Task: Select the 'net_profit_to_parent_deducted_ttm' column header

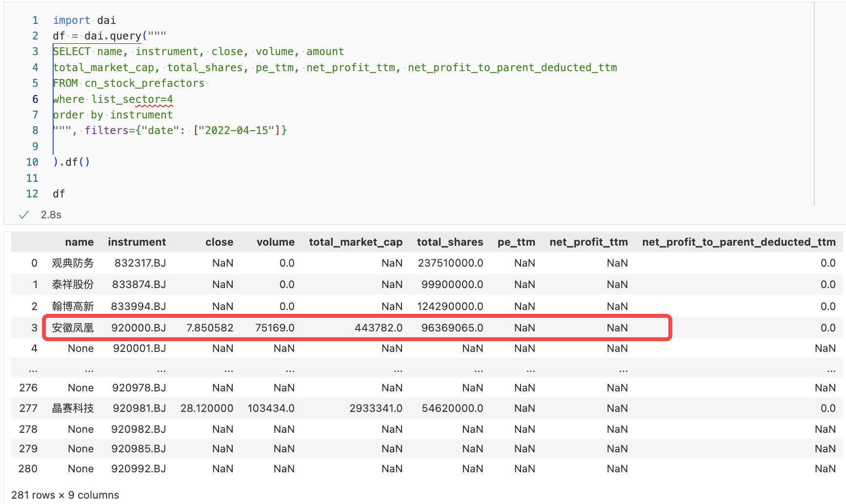Action: [x=738, y=242]
